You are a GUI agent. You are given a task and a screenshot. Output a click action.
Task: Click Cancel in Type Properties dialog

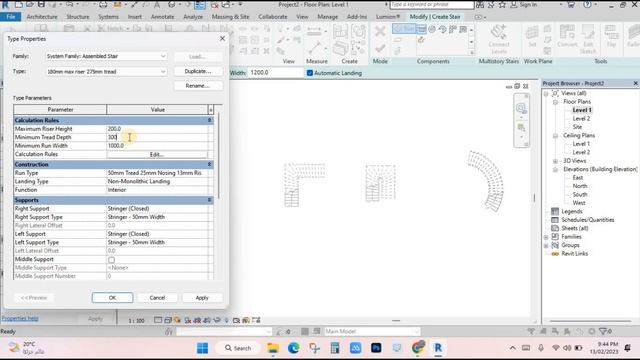pyautogui.click(x=157, y=298)
